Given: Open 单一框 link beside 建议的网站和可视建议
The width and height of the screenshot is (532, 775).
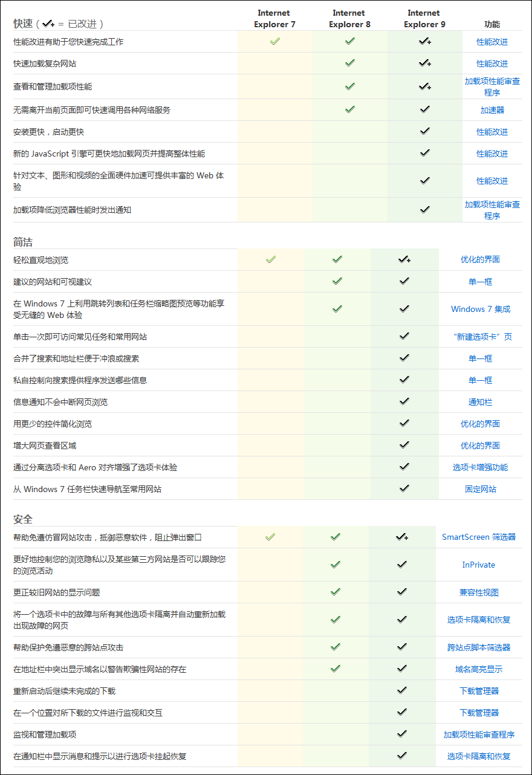Looking at the screenshot, I should point(480,282).
